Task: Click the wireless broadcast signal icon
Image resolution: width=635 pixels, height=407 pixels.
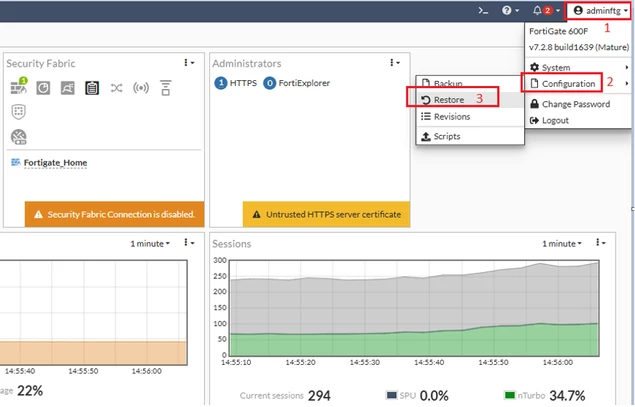Action: [x=141, y=88]
